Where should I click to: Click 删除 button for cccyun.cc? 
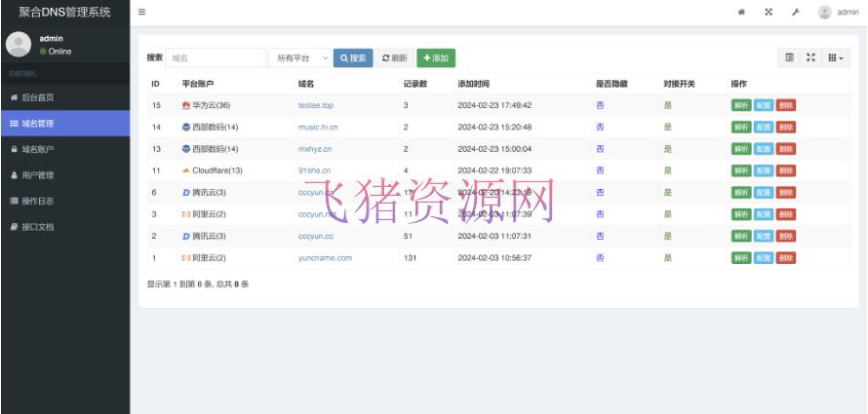785,236
